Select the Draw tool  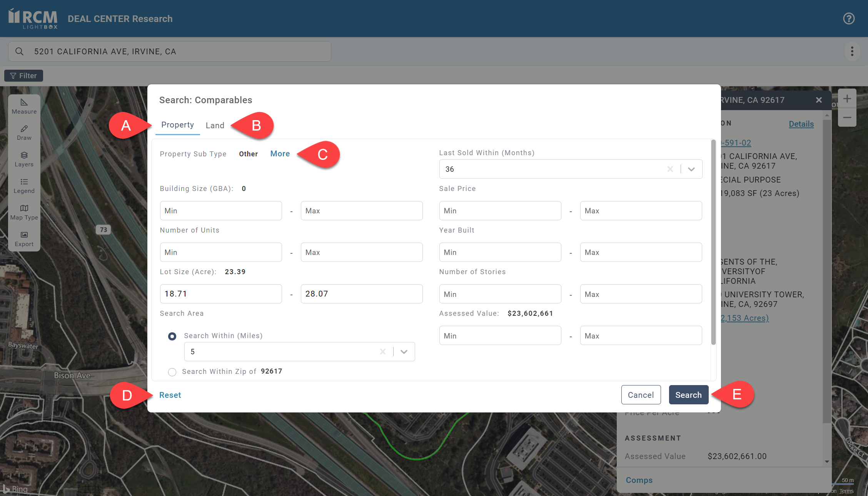pyautogui.click(x=24, y=132)
